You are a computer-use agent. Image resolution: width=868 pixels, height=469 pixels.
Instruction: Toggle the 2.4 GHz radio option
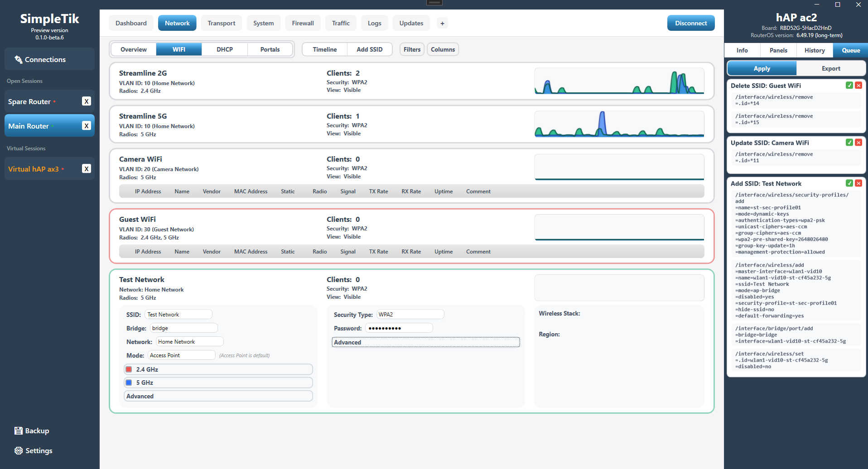point(218,369)
